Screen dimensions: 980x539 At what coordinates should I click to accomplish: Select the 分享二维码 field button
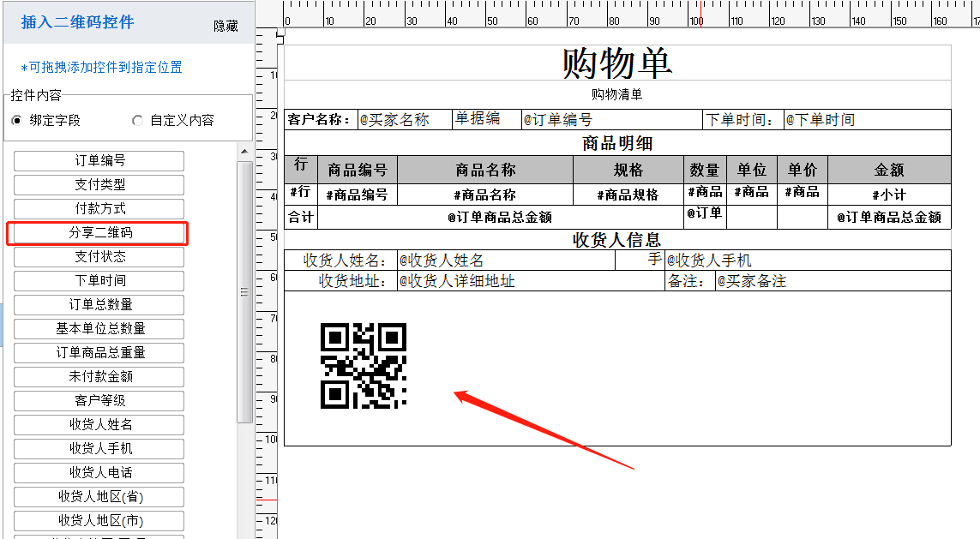pyautogui.click(x=99, y=233)
